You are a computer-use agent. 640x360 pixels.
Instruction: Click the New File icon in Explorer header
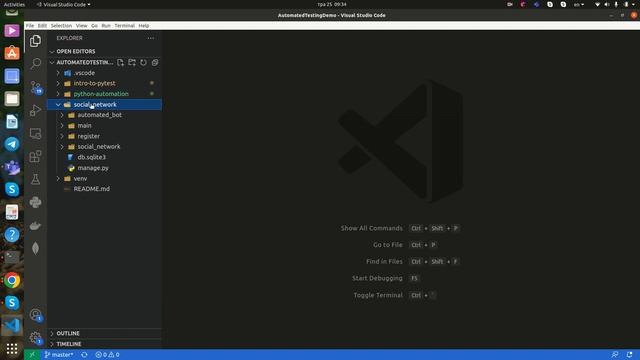[x=120, y=62]
